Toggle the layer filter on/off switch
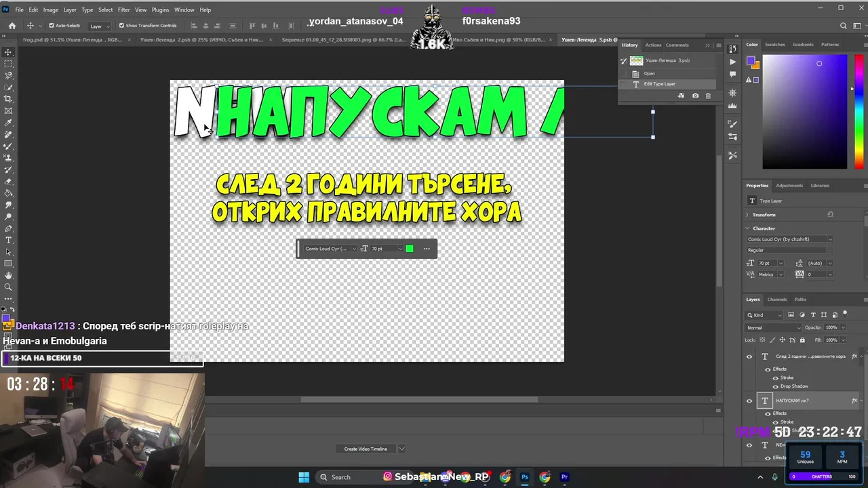 [844, 314]
